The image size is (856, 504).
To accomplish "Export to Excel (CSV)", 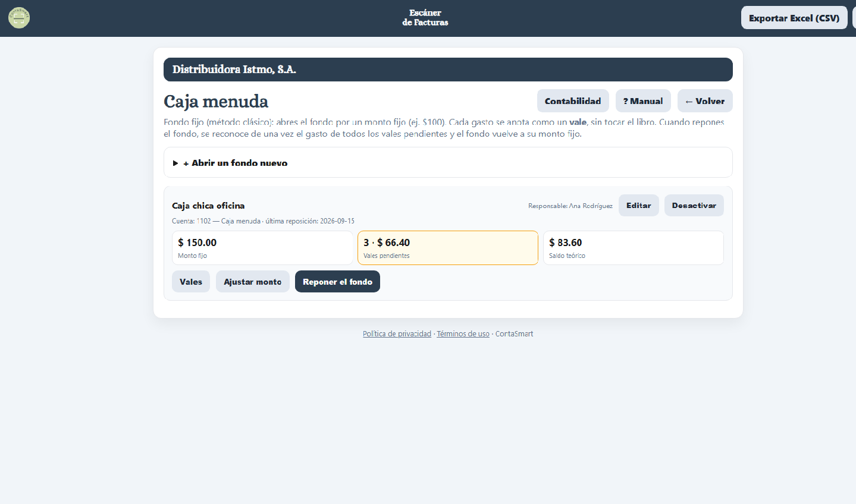I will [794, 18].
